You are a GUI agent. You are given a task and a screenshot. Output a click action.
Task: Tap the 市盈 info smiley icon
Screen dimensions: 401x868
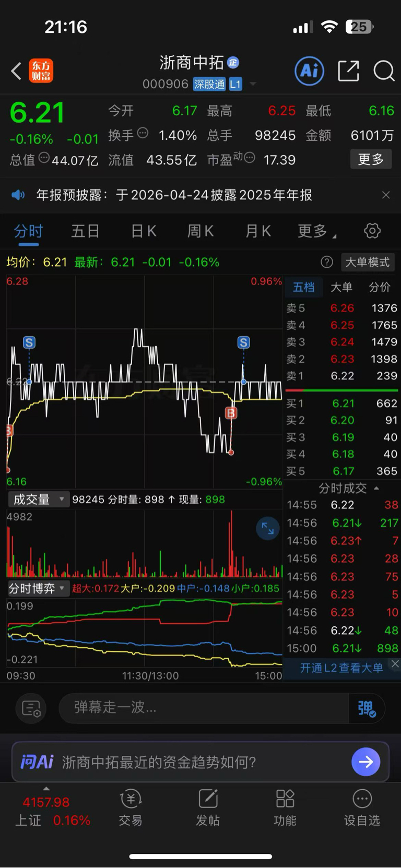click(x=250, y=158)
